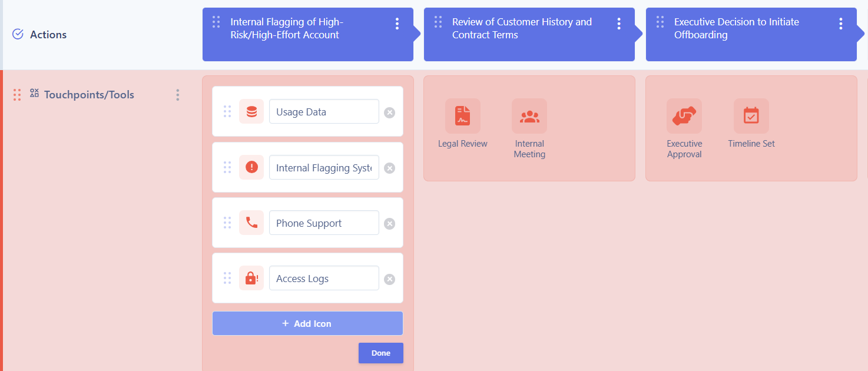The width and height of the screenshot is (868, 371).
Task: Select the Executive Approval handshake icon
Action: click(684, 116)
